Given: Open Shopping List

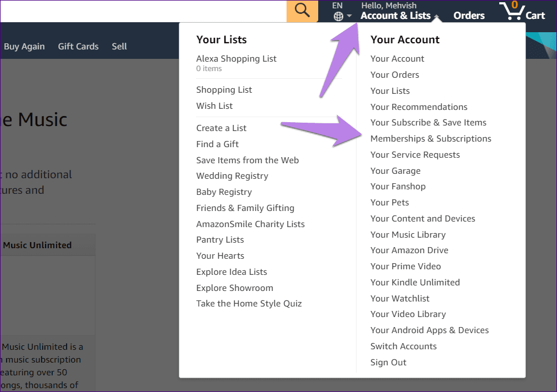Looking at the screenshot, I should pyautogui.click(x=224, y=90).
